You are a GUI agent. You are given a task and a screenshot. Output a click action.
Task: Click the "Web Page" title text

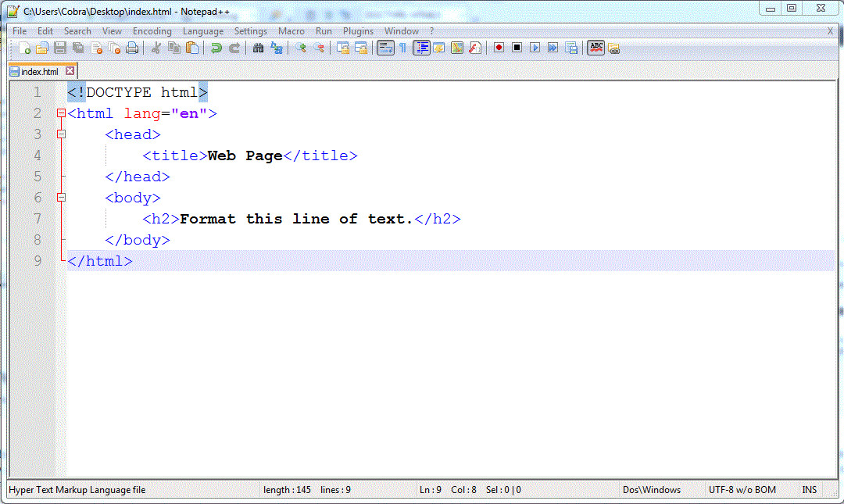pos(245,155)
